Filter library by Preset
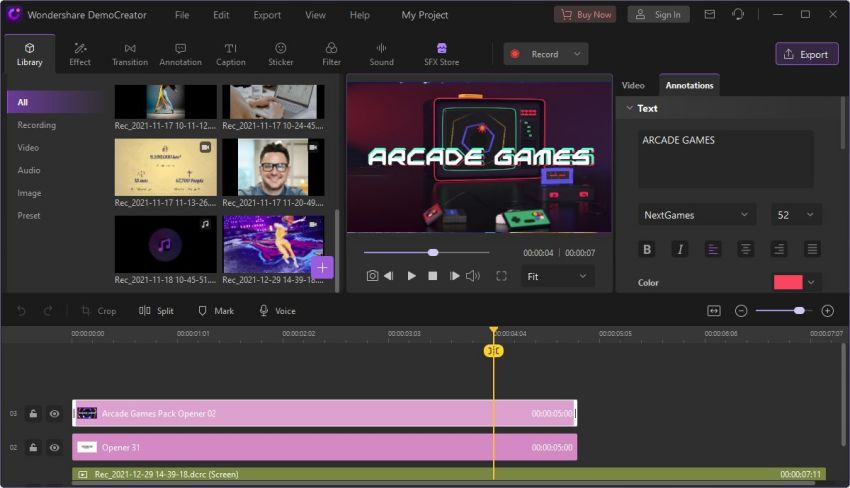Viewport: 850px width, 488px height. coord(29,215)
